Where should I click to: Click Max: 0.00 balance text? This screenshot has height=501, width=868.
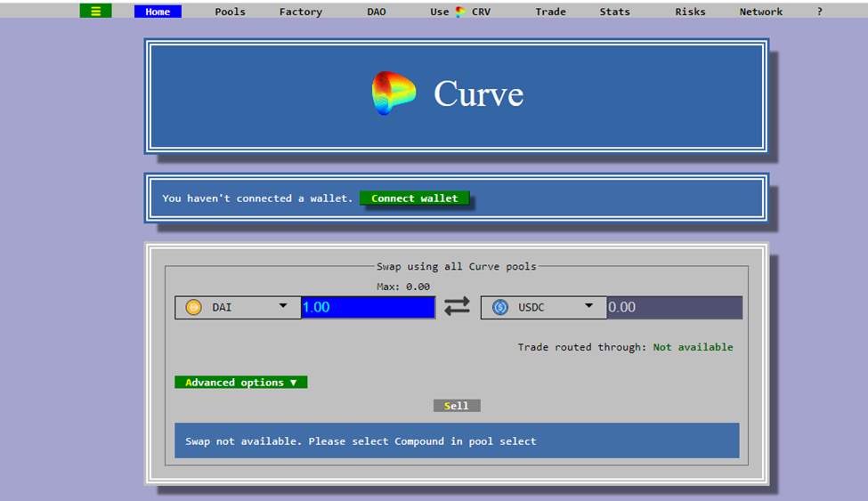pyautogui.click(x=403, y=287)
